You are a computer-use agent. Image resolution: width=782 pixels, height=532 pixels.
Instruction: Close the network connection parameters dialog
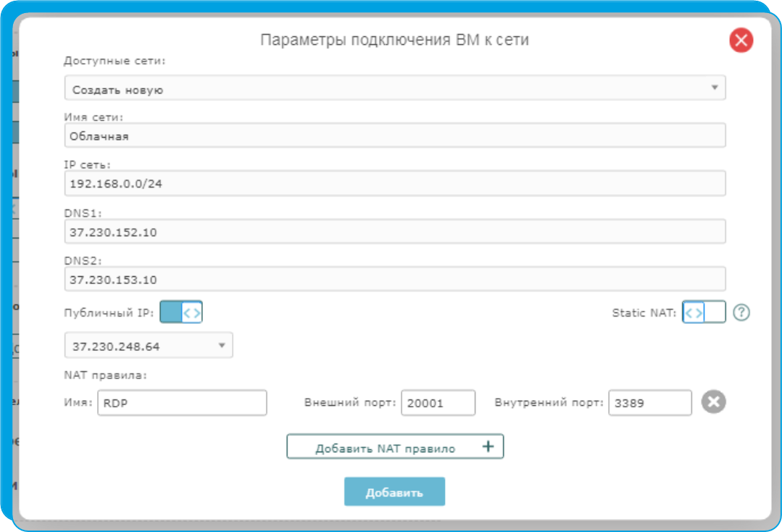point(741,41)
